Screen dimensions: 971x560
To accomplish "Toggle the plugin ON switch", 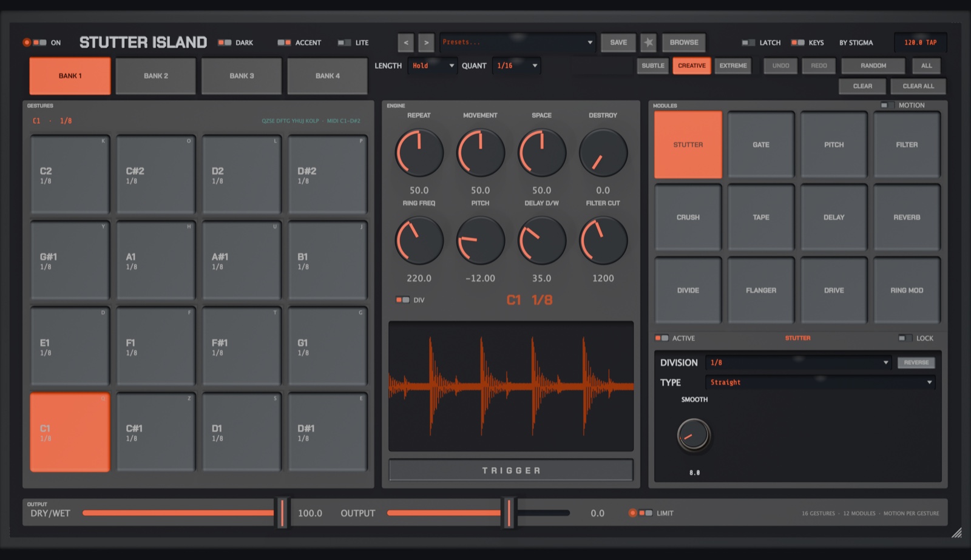I will (39, 42).
